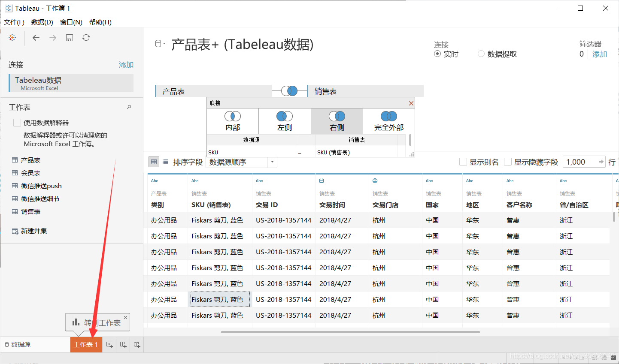The height and width of the screenshot is (364, 619).
Task: Click the Tableau start page icon
Action: [12, 38]
